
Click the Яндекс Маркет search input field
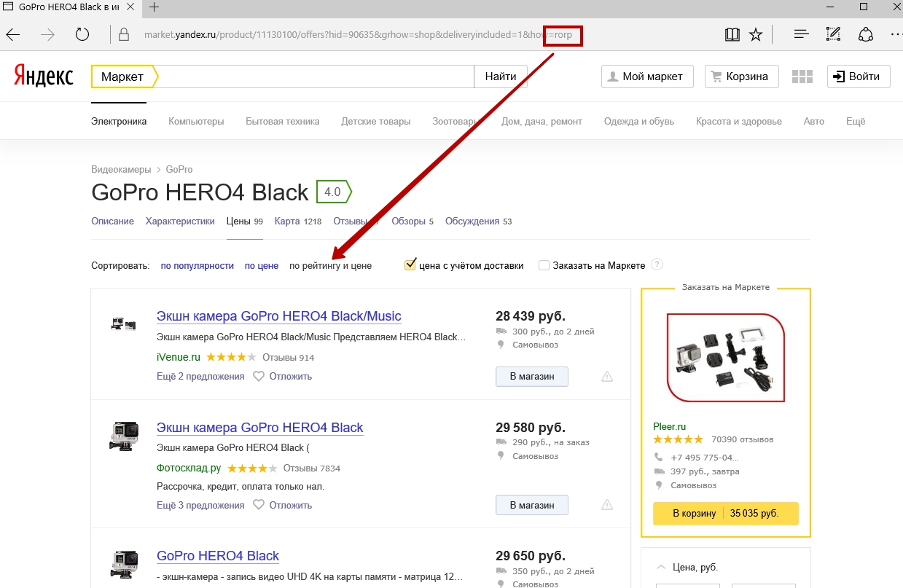pos(316,77)
